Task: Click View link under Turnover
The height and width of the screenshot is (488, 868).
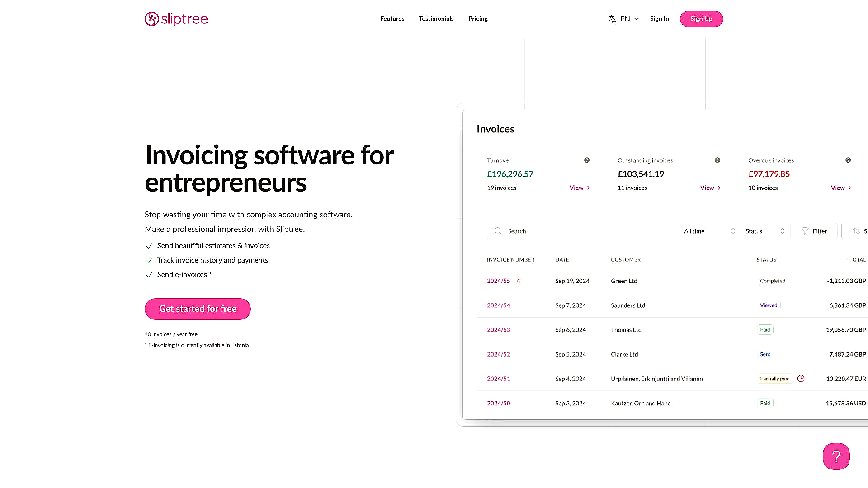Action: coord(580,188)
